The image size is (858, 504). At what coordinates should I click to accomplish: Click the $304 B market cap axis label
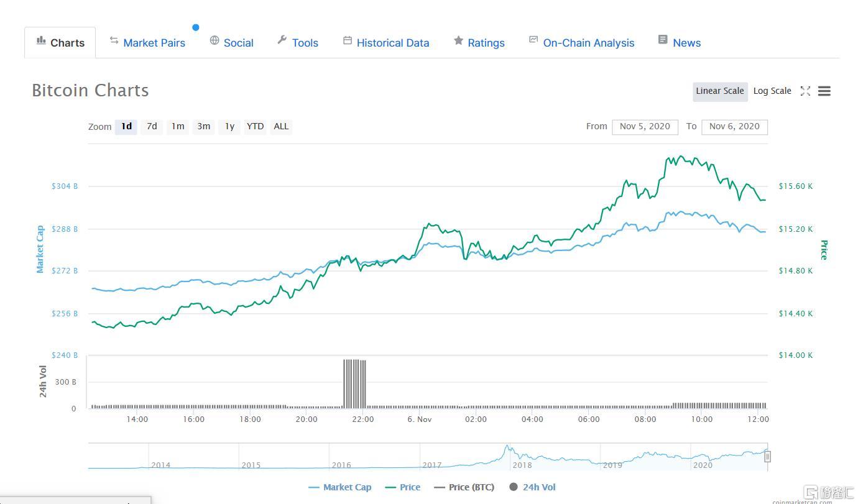[65, 186]
